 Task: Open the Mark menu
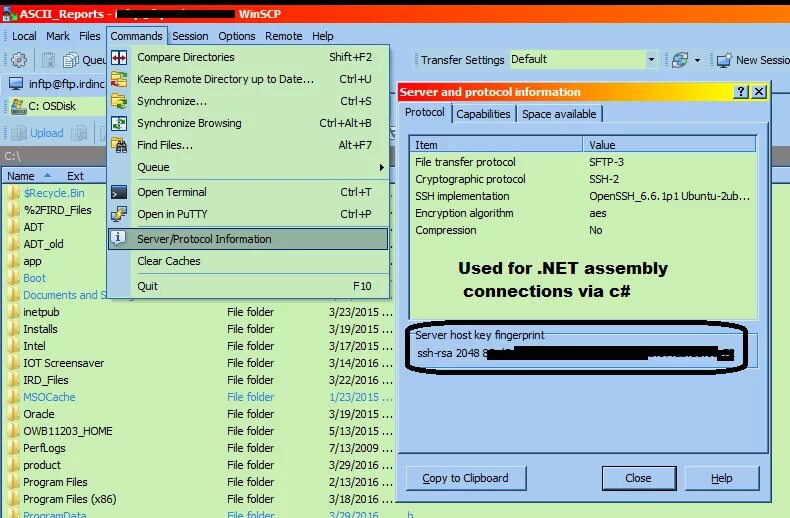58,36
